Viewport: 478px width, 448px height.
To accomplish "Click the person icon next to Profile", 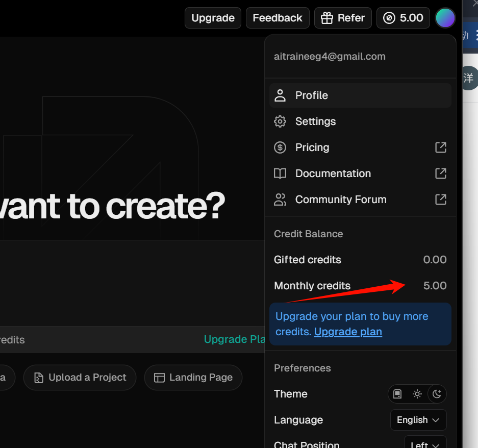I will tap(280, 95).
